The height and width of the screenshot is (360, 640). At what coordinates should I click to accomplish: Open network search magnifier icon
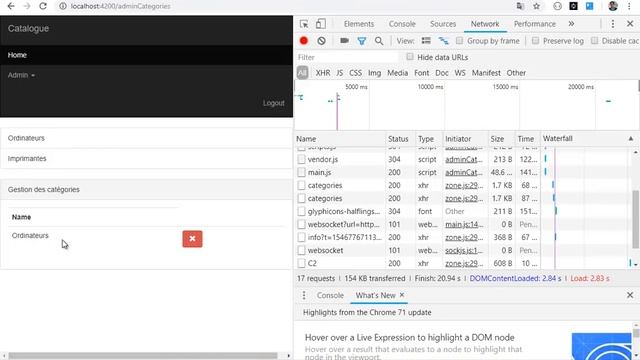click(379, 41)
